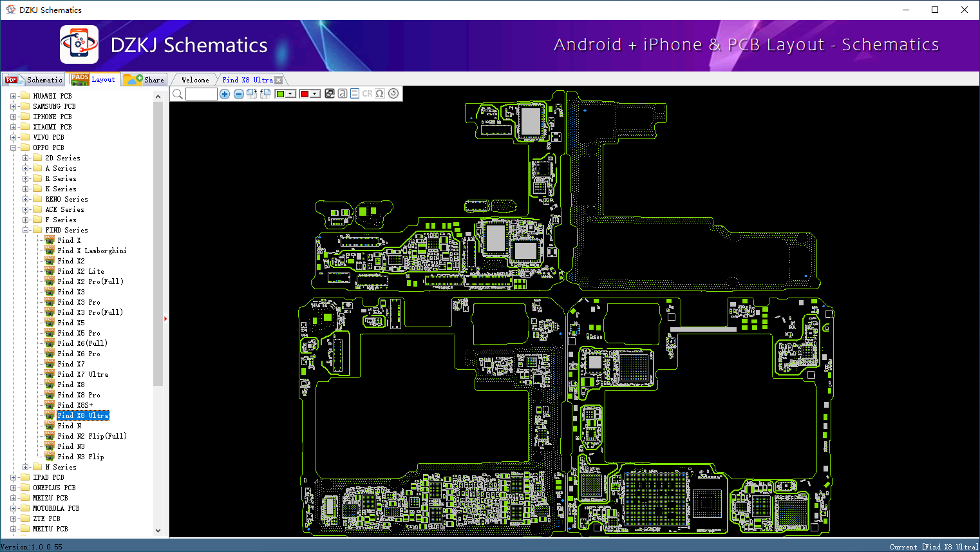Zoom in with the blue plus button
The image size is (980, 552).
pos(225,94)
